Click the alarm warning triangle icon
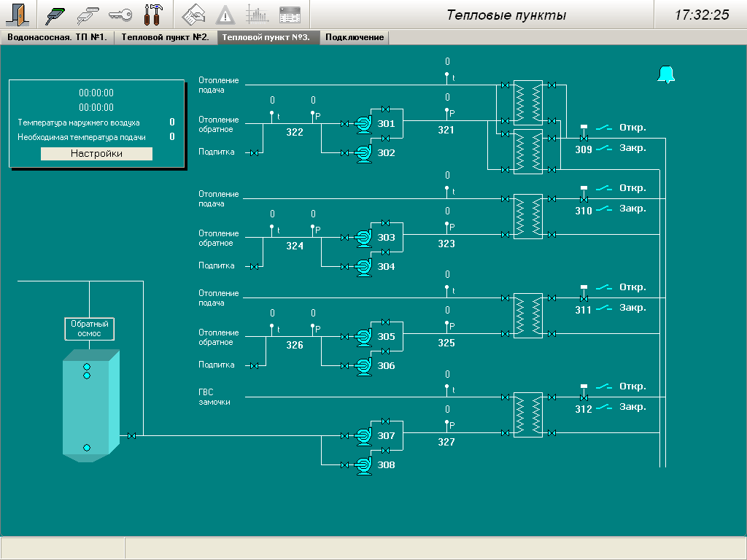 click(x=225, y=14)
